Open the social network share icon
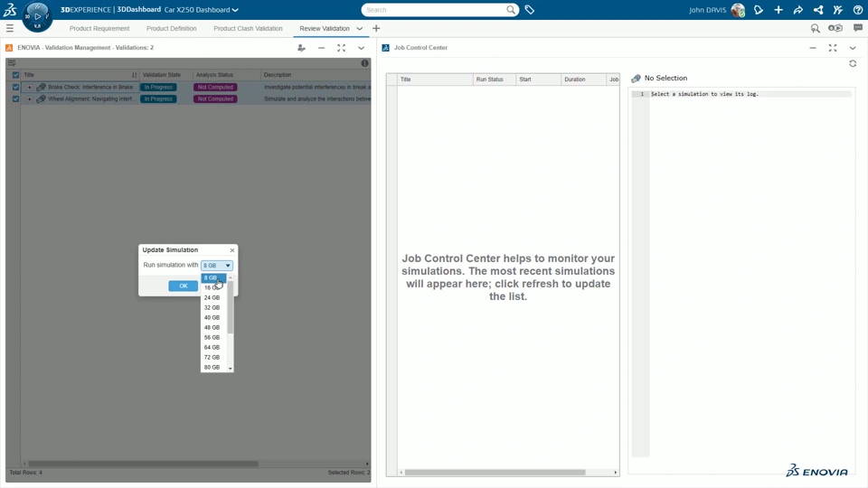Viewport: 868px width, 488px height. click(817, 9)
